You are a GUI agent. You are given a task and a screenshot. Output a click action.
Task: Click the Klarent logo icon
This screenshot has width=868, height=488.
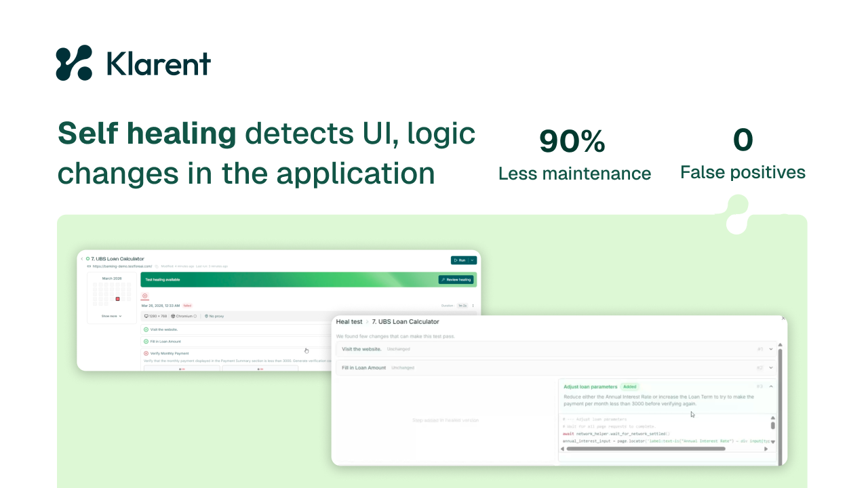74,63
